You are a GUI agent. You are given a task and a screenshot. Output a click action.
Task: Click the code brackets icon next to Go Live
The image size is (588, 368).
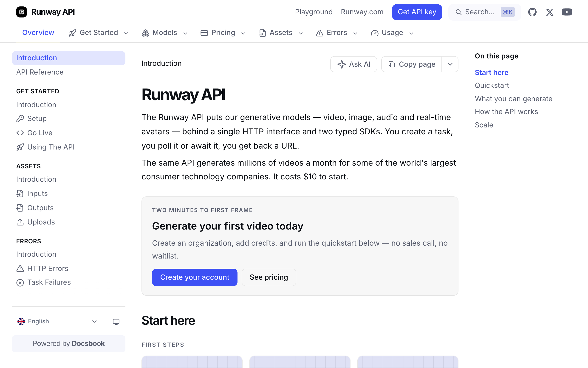coord(20,133)
